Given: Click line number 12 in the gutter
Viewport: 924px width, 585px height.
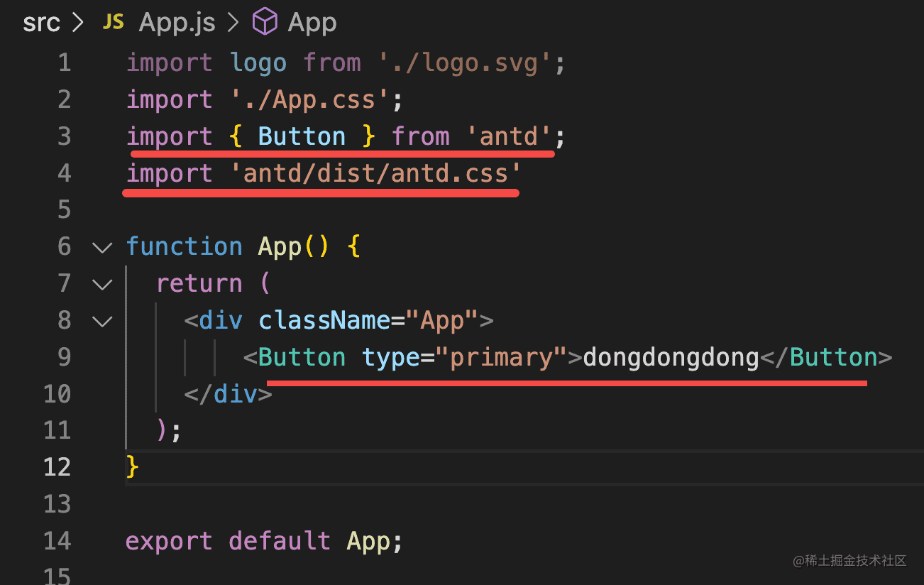Looking at the screenshot, I should [x=57, y=467].
